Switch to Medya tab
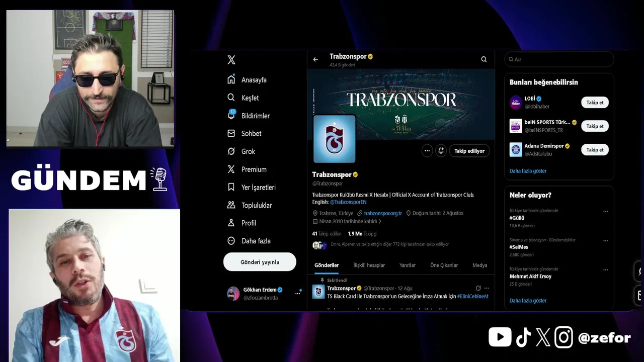 479,265
